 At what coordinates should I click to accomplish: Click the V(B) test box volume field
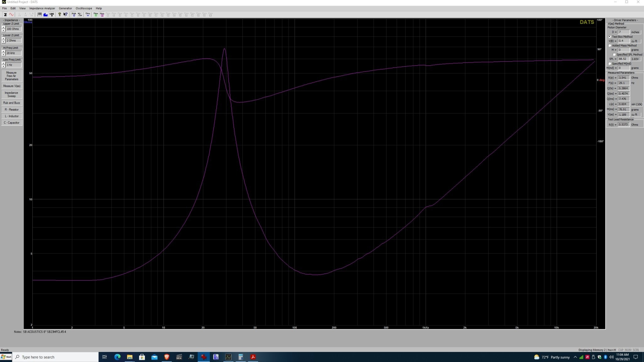click(x=624, y=41)
